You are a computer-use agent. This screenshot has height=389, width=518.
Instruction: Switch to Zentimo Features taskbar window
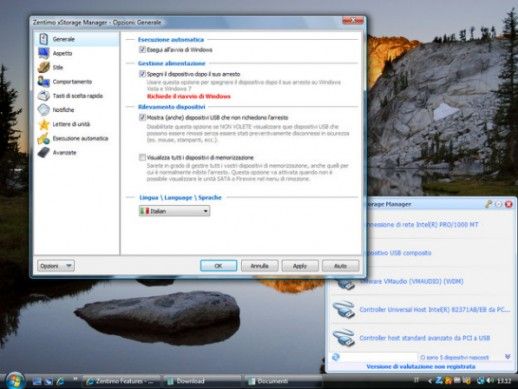click(x=122, y=381)
